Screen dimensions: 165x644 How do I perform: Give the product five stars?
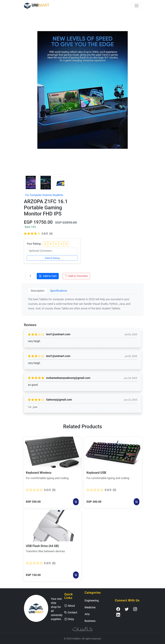[x=66, y=243]
